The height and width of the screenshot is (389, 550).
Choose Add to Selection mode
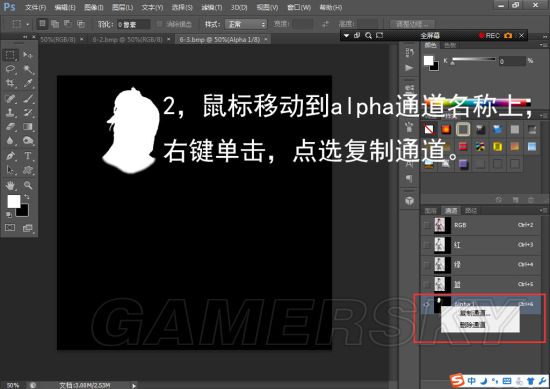(55, 24)
